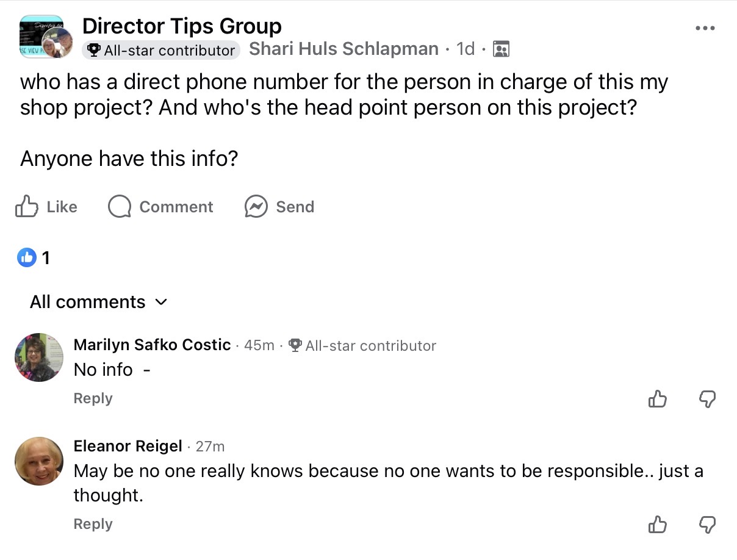
Task: Thumbs up Marilyn Safko Costic's comment
Action: pos(657,399)
